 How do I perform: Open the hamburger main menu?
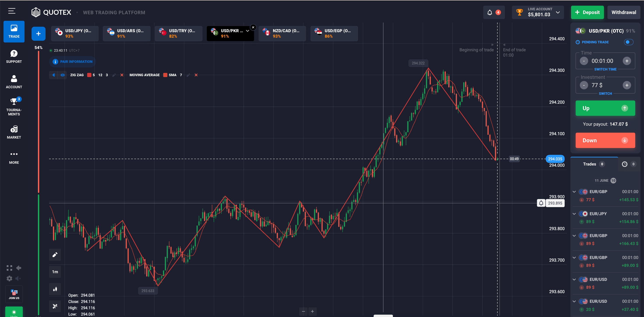[12, 11]
